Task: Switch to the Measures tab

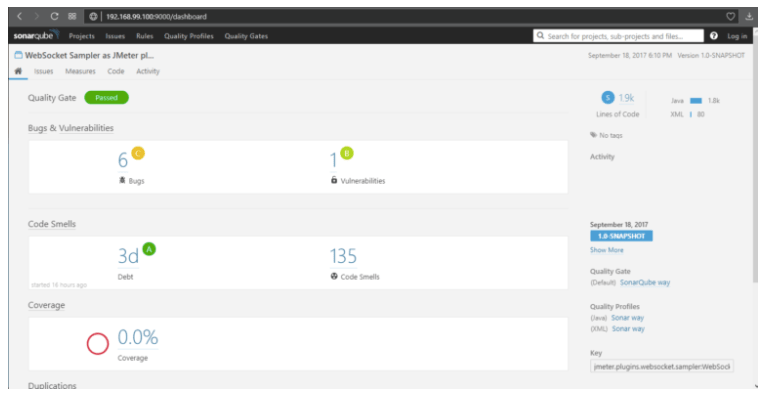Action: click(x=80, y=71)
